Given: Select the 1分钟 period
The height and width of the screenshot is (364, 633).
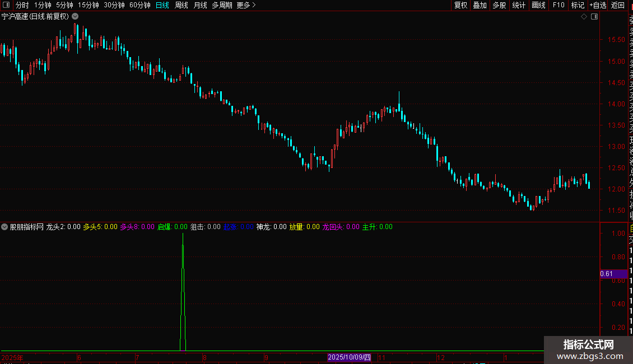Looking at the screenshot, I should pos(43,5).
